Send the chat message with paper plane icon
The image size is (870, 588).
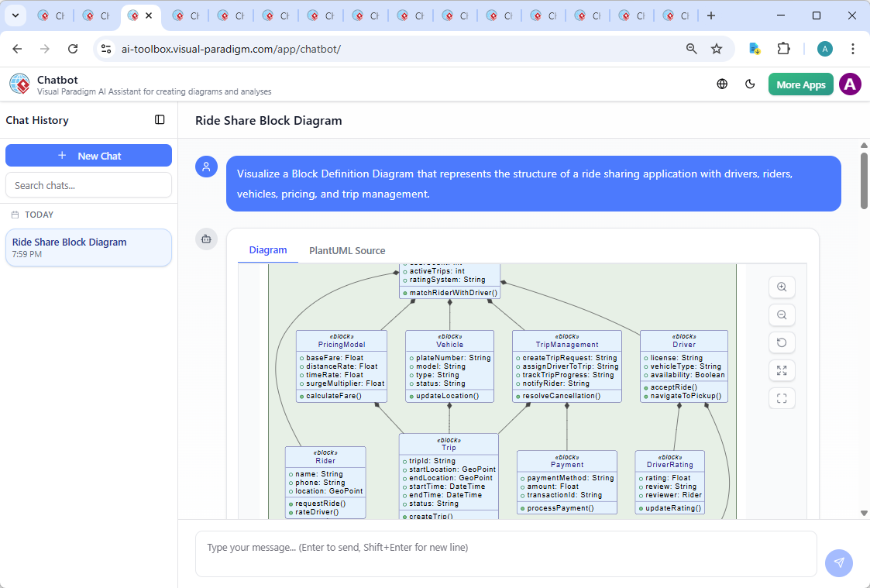tap(839, 563)
